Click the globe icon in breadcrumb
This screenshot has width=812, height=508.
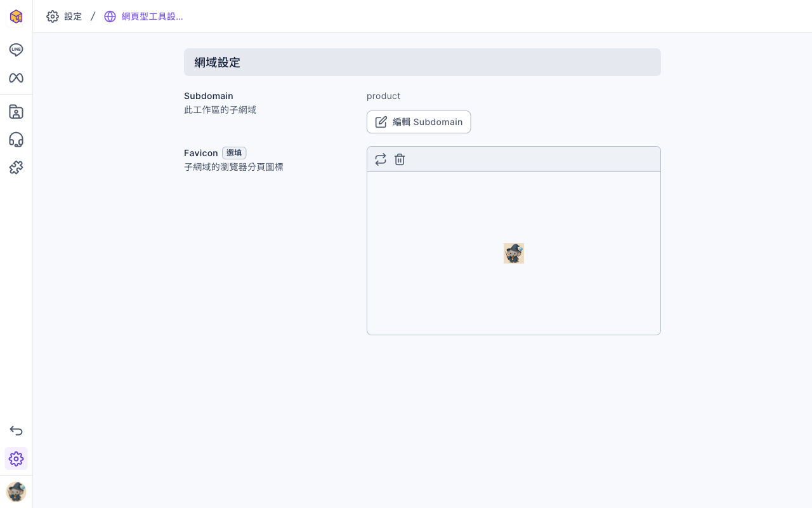click(110, 17)
